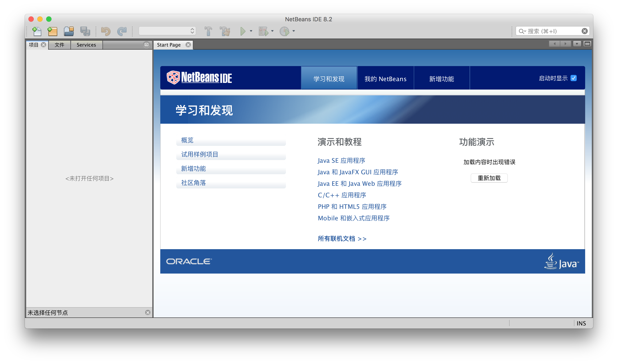Click the 重新加载 button
The height and width of the screenshot is (364, 618).
coord(489,178)
